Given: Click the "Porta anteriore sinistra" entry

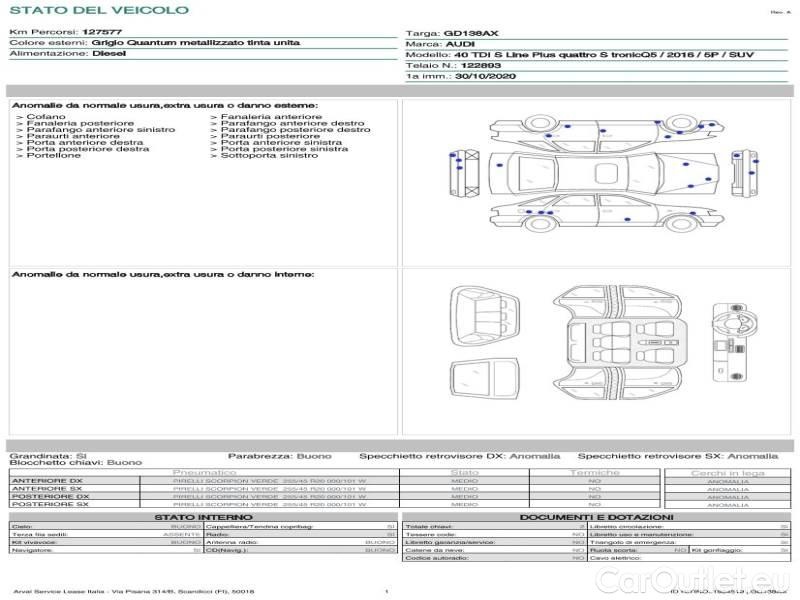Looking at the screenshot, I should [x=281, y=142].
